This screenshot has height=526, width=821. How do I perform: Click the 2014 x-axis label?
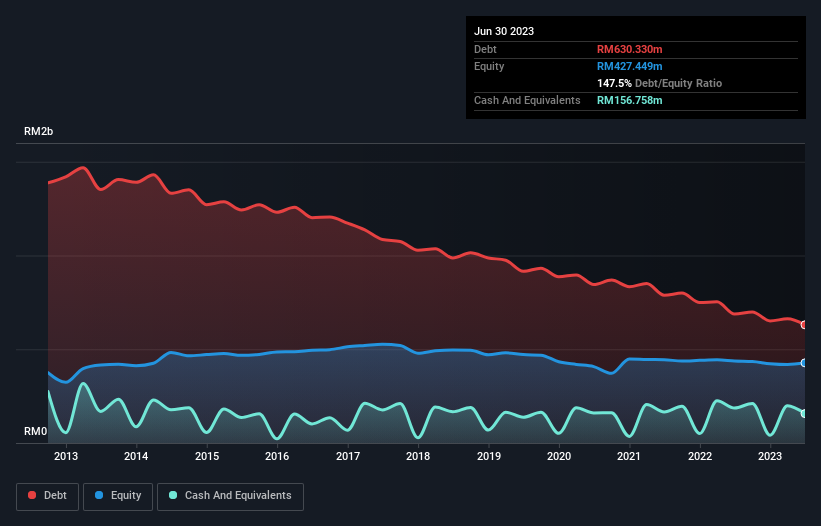136,456
